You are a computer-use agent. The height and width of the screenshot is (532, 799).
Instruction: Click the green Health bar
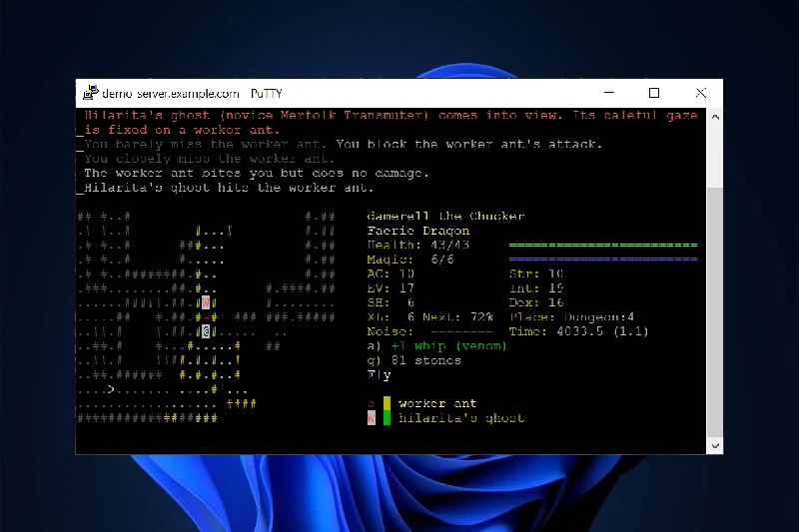[602, 245]
